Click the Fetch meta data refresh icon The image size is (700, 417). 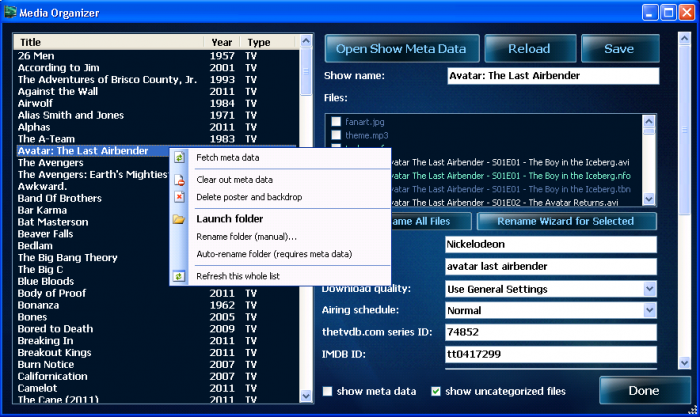(179, 158)
